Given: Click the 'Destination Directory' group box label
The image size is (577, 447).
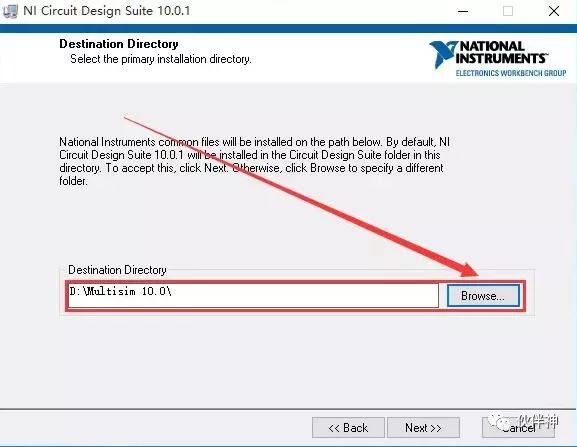Looking at the screenshot, I should coord(117,270).
